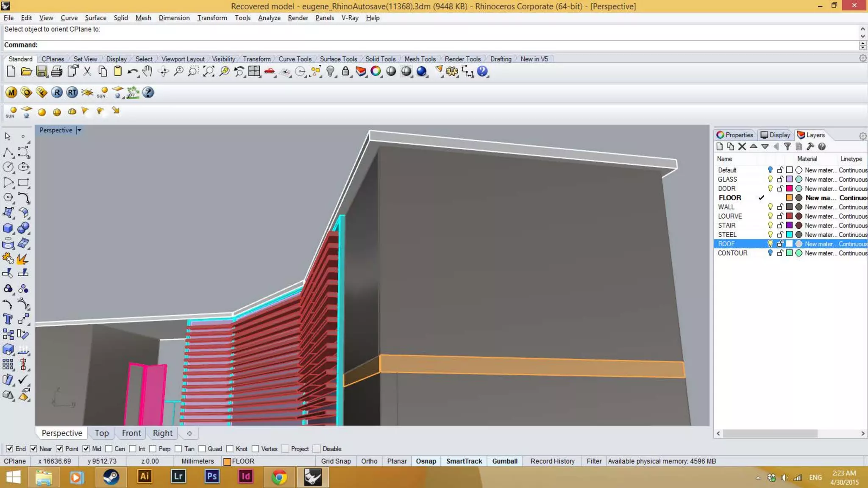Viewport: 868px width, 488px height.
Task: Click the Windows Start button
Action: coord(13,477)
